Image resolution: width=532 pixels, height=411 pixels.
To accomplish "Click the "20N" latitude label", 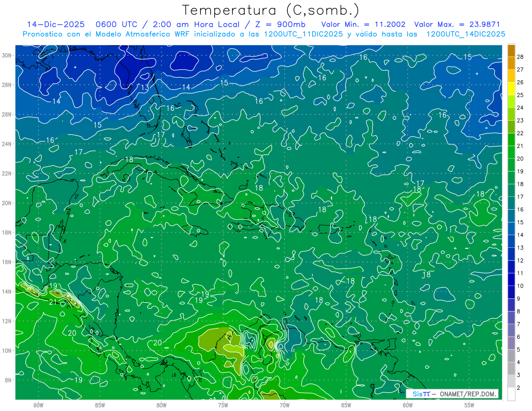I will pyautogui.click(x=8, y=203).
